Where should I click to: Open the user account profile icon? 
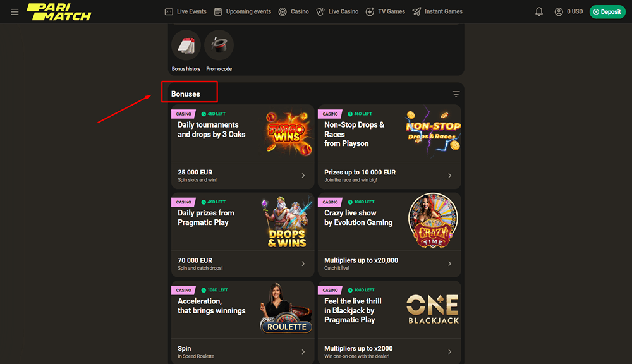pos(559,11)
